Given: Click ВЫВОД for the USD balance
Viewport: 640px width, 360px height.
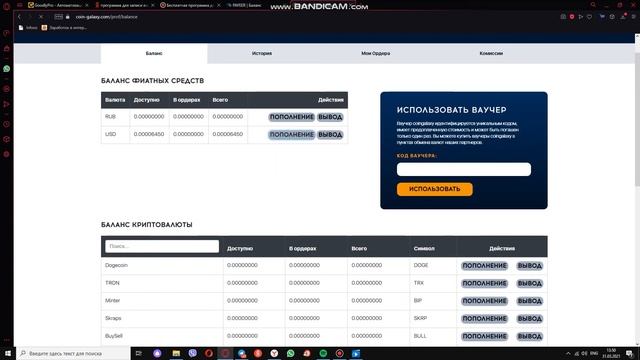Looking at the screenshot, I should (330, 135).
